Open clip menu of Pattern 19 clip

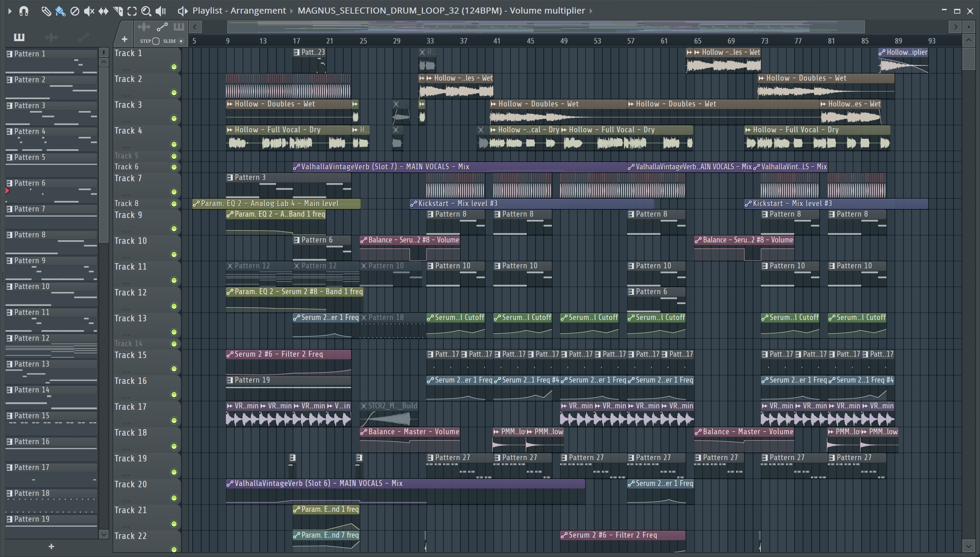point(230,380)
